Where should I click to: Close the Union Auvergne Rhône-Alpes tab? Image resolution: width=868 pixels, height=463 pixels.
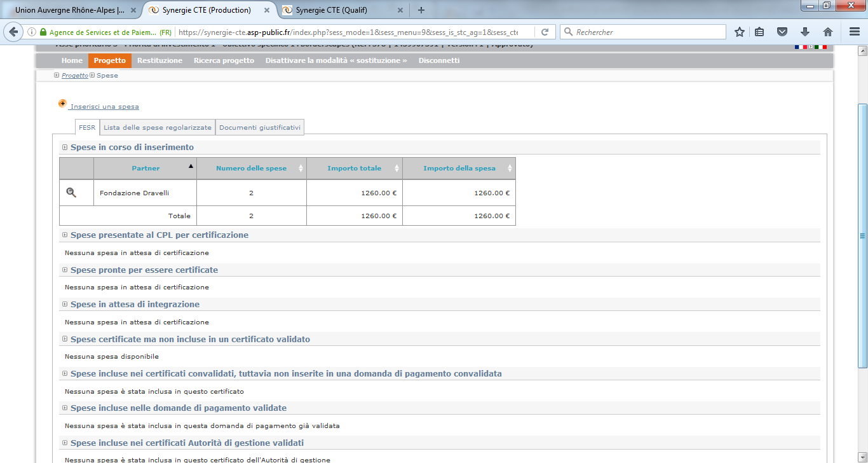click(132, 10)
